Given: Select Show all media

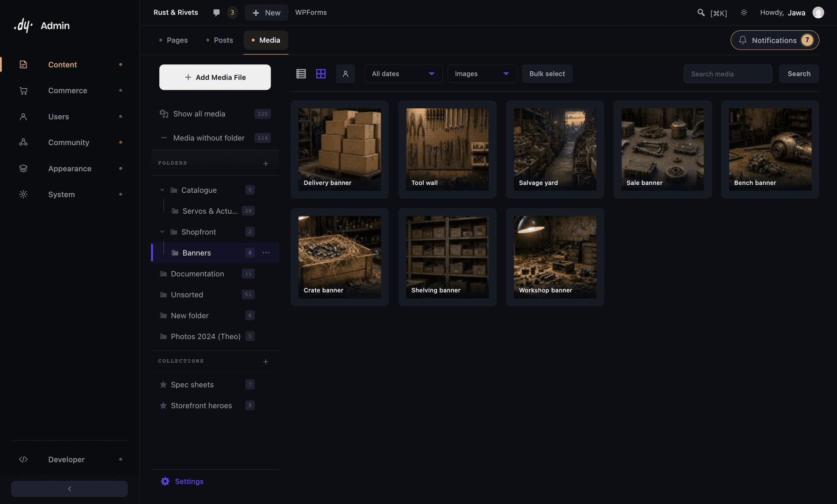Looking at the screenshot, I should (x=215, y=114).
